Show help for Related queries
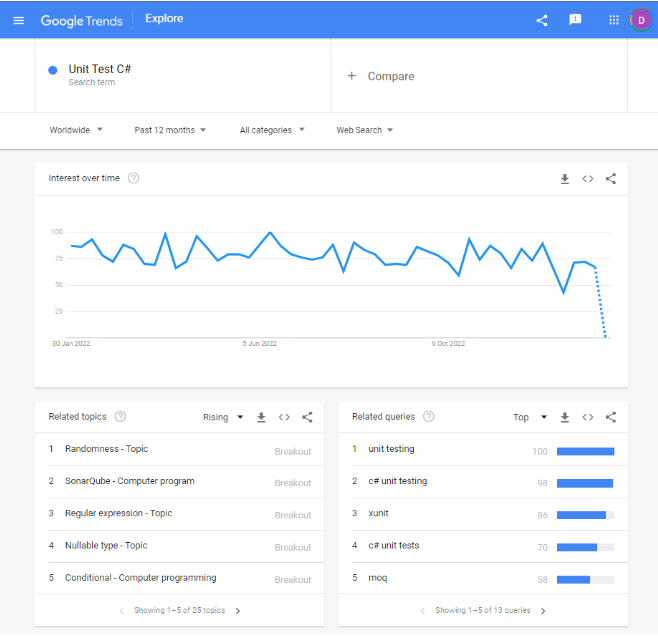Screen dimensions: 658x637 tap(428, 417)
